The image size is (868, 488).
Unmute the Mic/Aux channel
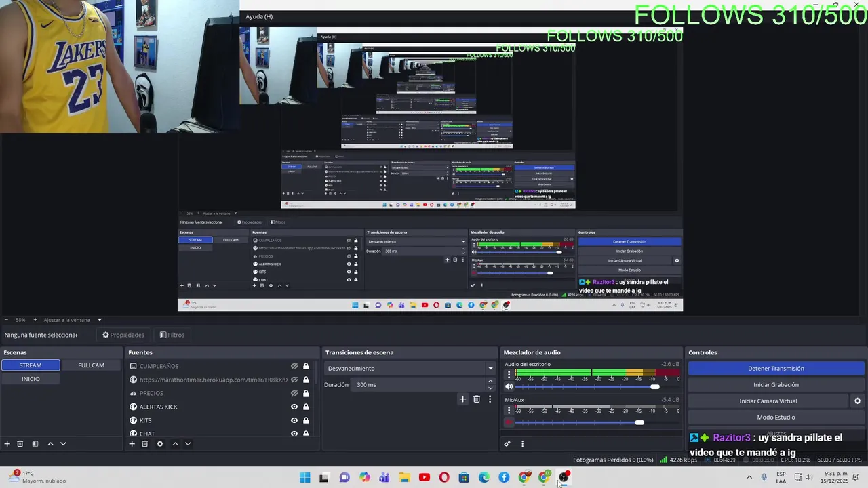pos(509,422)
